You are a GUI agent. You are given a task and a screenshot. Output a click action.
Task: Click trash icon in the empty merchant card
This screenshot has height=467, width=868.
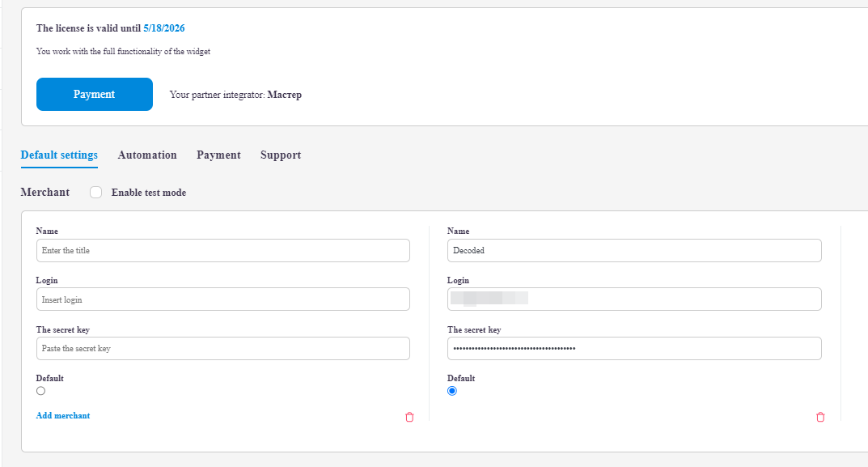pos(409,417)
